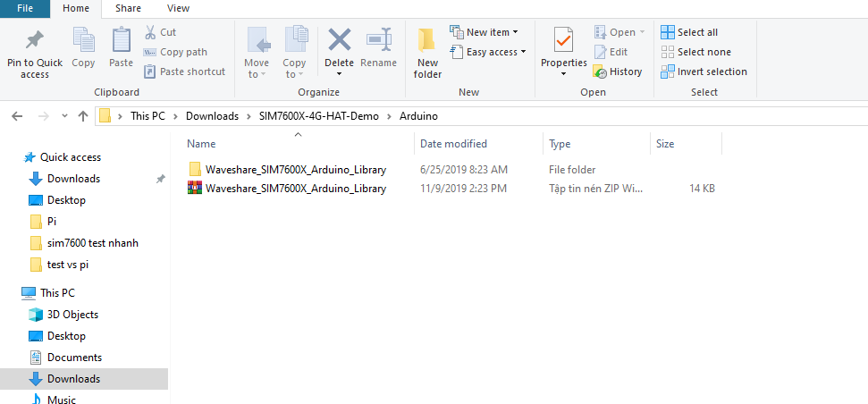
Task: Open the Easy access dropdown
Action: tap(488, 52)
